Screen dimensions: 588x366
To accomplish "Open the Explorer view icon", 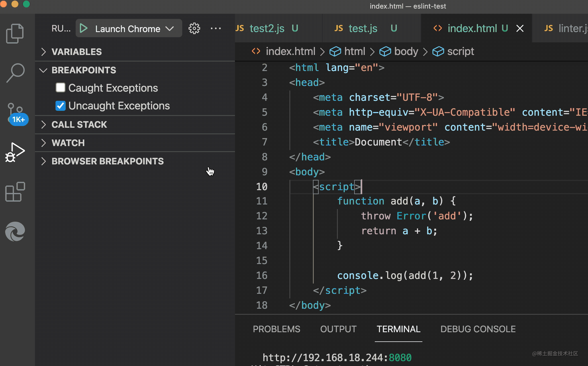I will (x=15, y=34).
